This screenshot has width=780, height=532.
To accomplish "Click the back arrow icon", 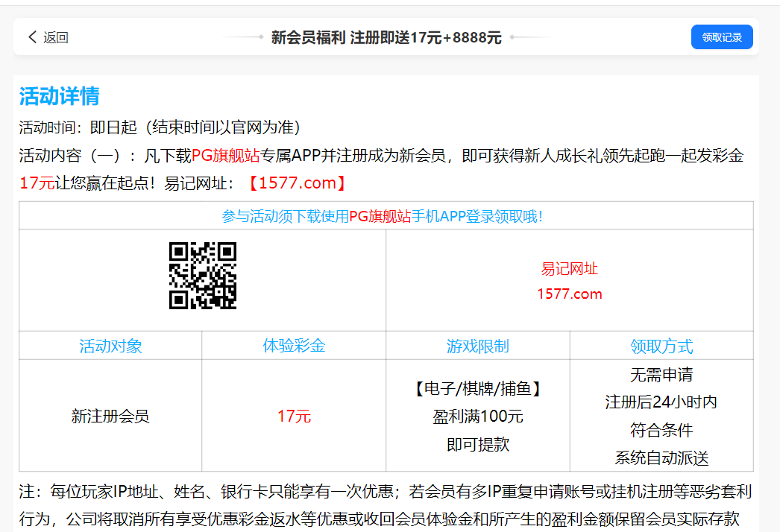I will [32, 37].
